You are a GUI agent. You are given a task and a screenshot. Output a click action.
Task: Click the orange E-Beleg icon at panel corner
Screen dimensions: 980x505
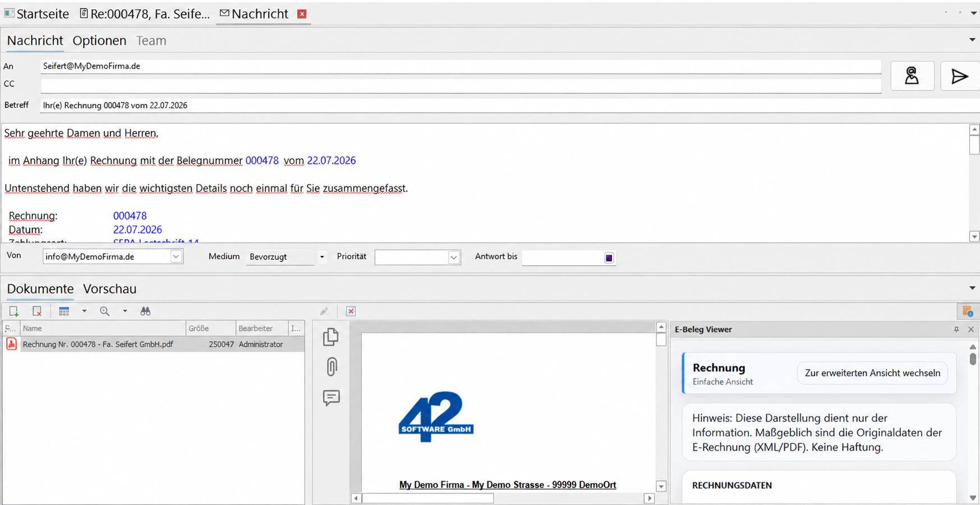click(968, 311)
